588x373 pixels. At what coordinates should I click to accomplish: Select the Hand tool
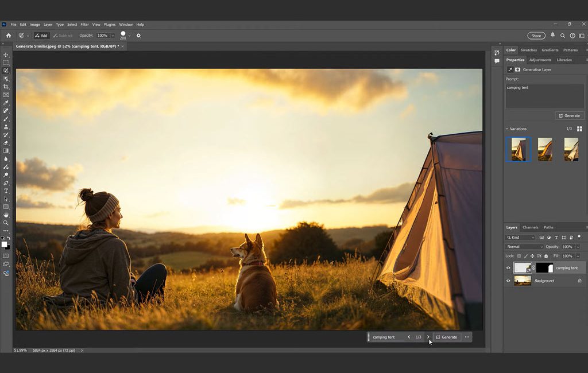(6, 215)
